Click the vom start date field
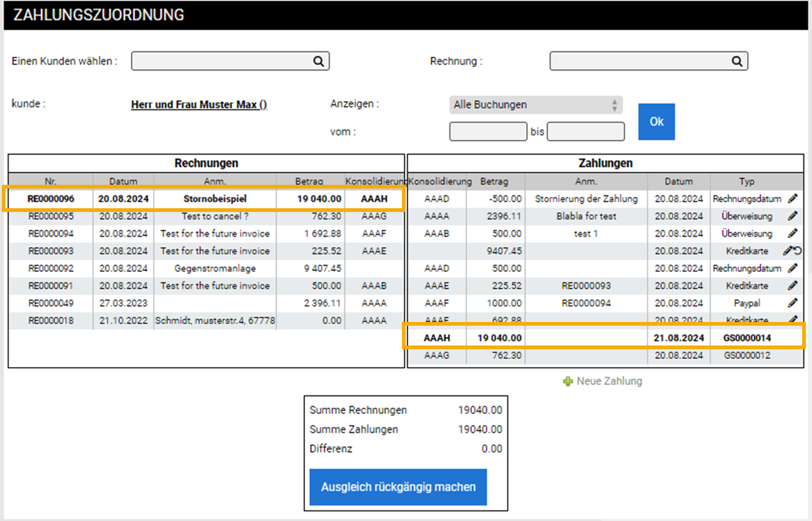 (488, 132)
